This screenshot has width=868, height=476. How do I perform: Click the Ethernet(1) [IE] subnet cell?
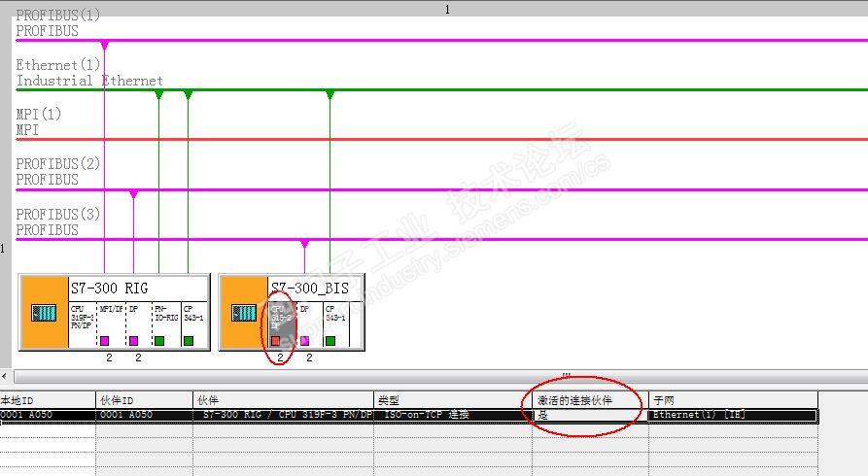[734, 415]
